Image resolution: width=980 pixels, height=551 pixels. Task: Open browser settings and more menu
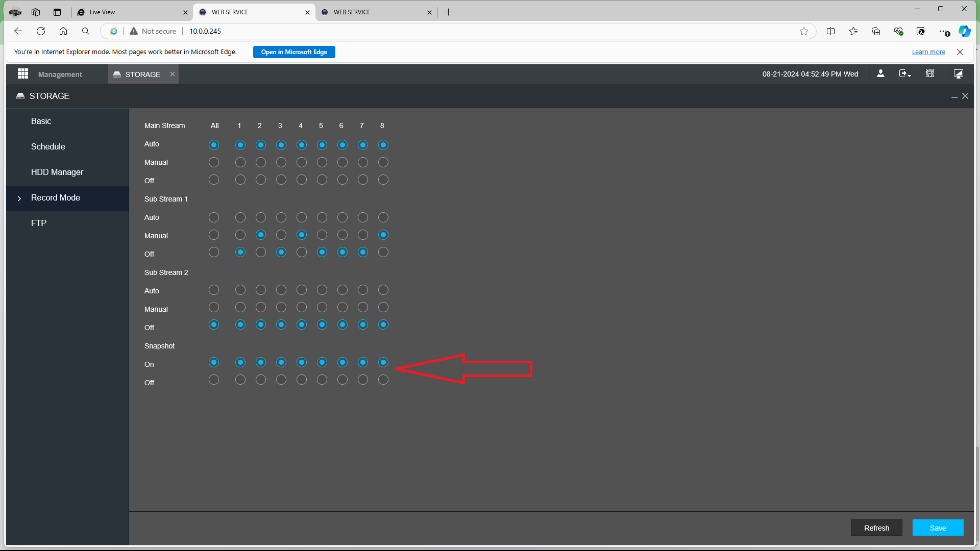click(x=944, y=32)
